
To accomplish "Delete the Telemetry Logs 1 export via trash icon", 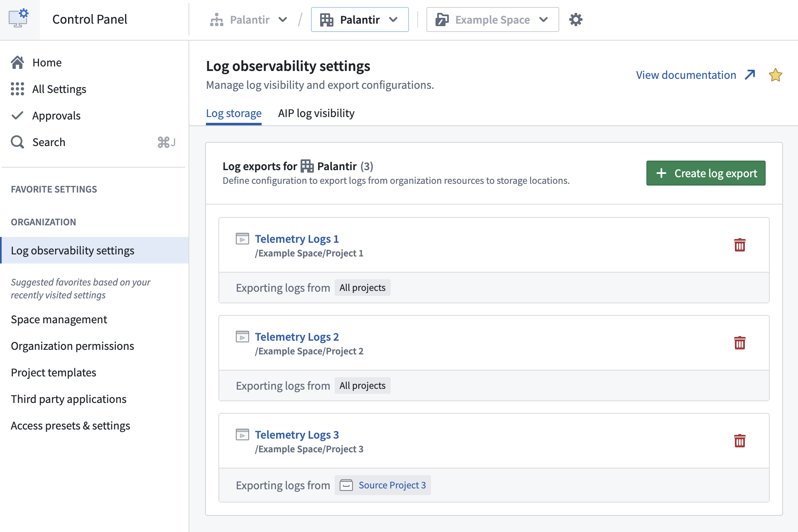I will click(740, 245).
